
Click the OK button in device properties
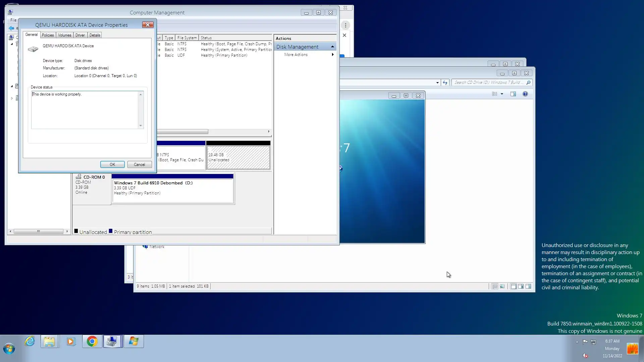point(112,165)
